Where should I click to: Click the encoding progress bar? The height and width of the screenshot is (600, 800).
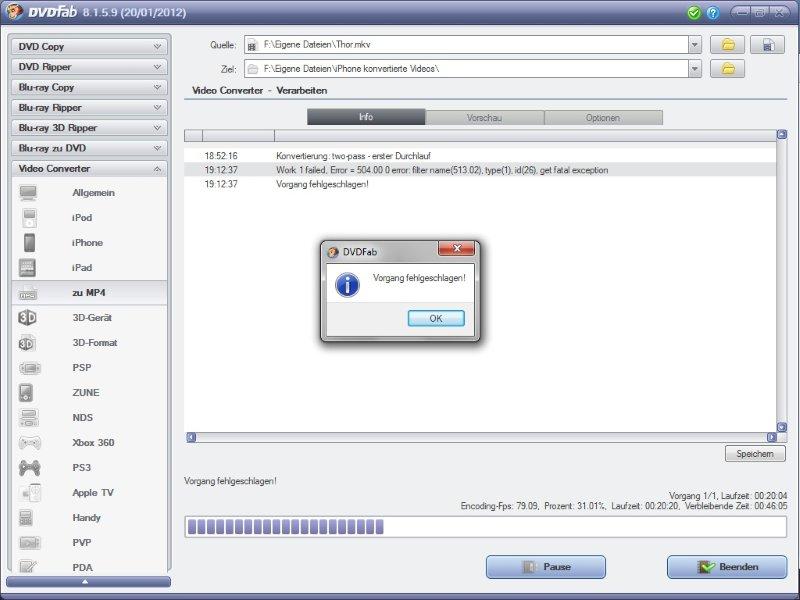coord(485,527)
